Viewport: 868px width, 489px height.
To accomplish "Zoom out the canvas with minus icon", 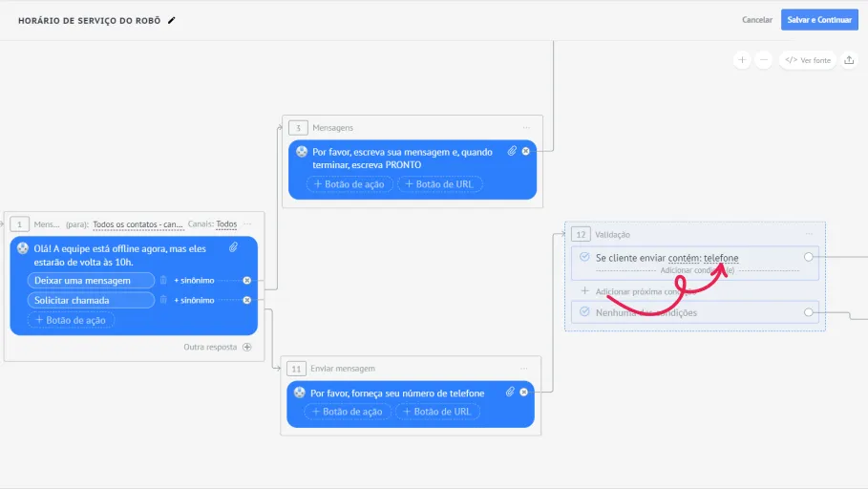I will point(763,60).
